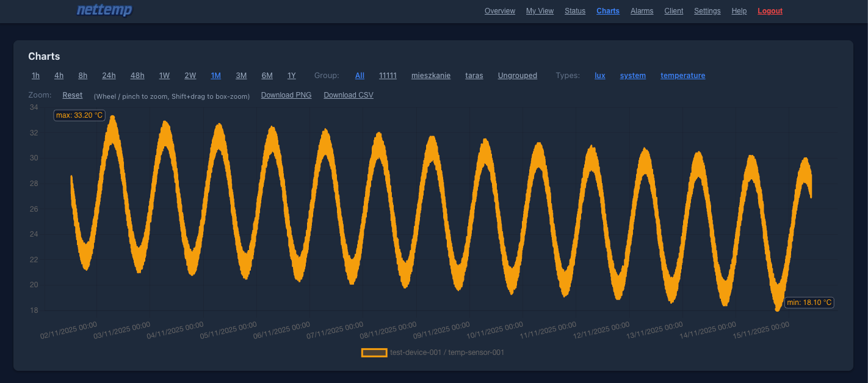The width and height of the screenshot is (868, 383).
Task: Go to My View in navigation
Action: pos(540,11)
